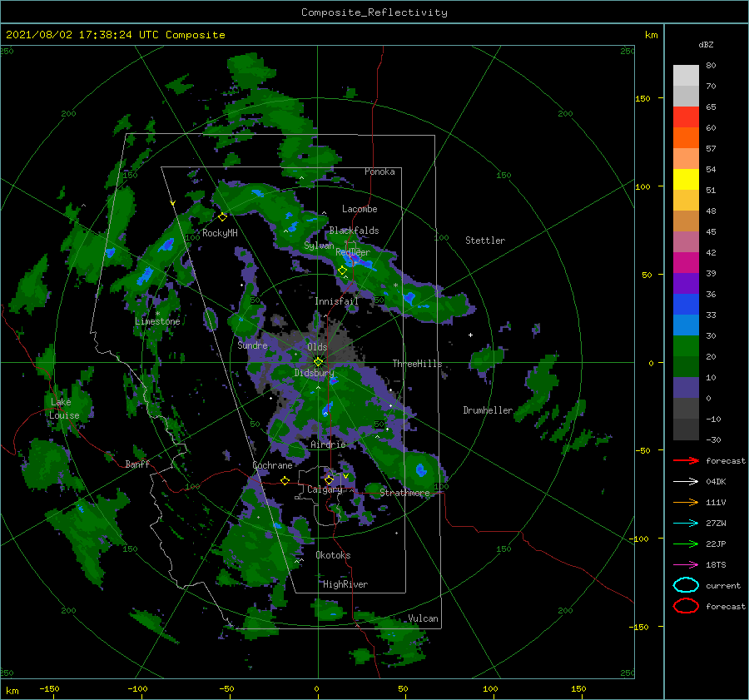Click the Strathmore label
749x700 pixels.
(x=404, y=493)
